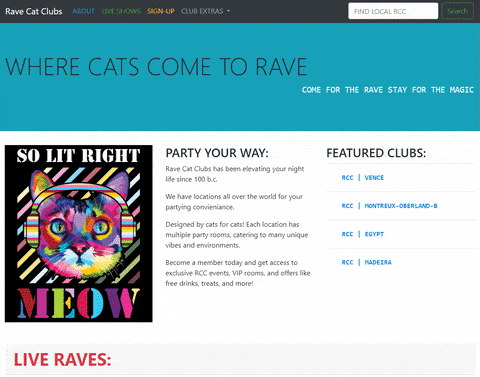The height and width of the screenshot is (377, 480).
Task: Focus the FIND LOCAL RCC search field
Action: click(393, 11)
